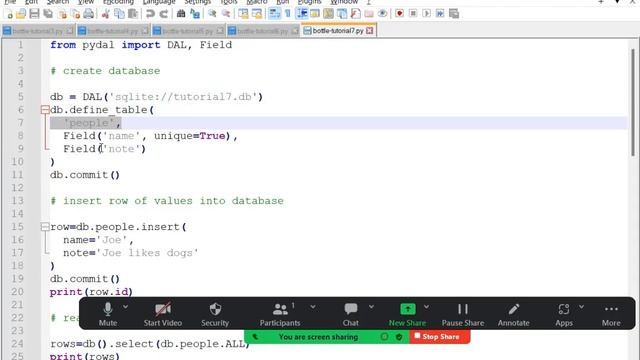
Task: Toggle file monitoring eye icon
Action: [382, 14]
